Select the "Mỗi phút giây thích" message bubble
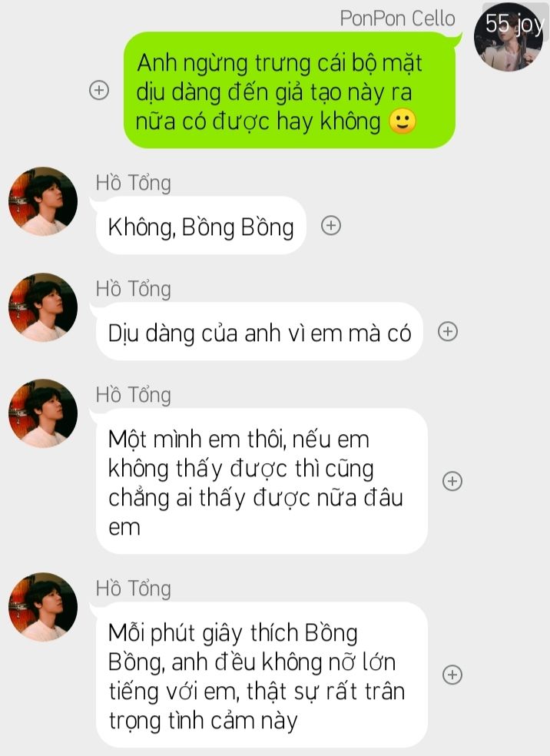 (262, 675)
